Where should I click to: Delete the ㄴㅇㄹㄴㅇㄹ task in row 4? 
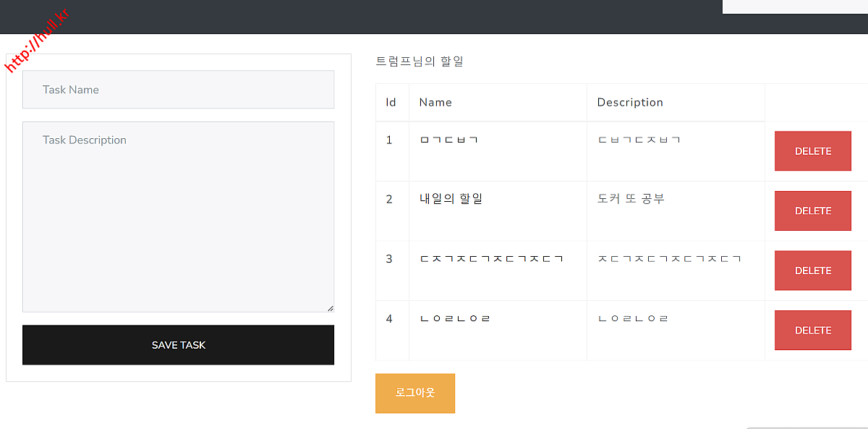pos(812,330)
